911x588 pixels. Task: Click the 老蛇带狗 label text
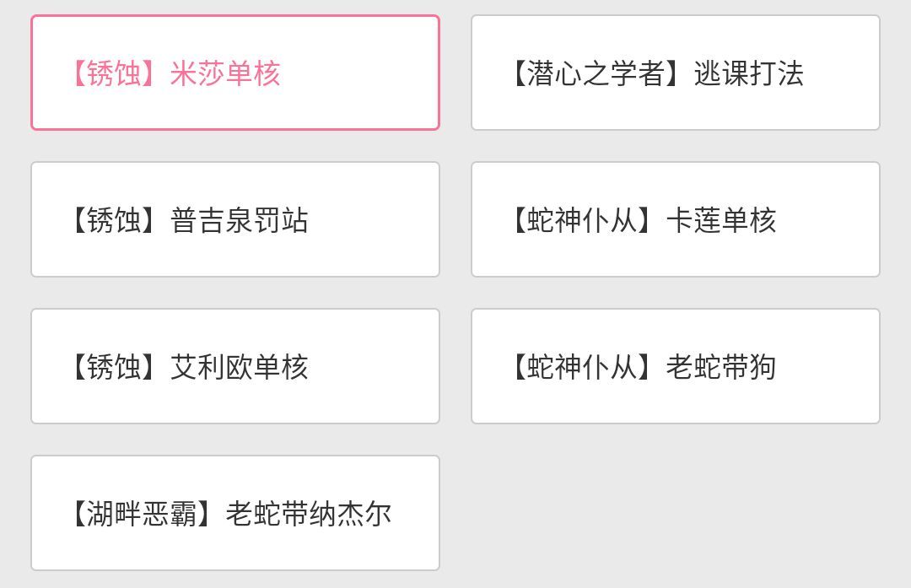(x=721, y=367)
